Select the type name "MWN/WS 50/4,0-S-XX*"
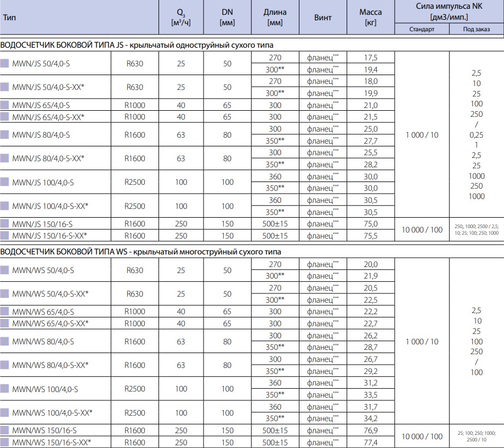504x448 pixels. coord(50,294)
